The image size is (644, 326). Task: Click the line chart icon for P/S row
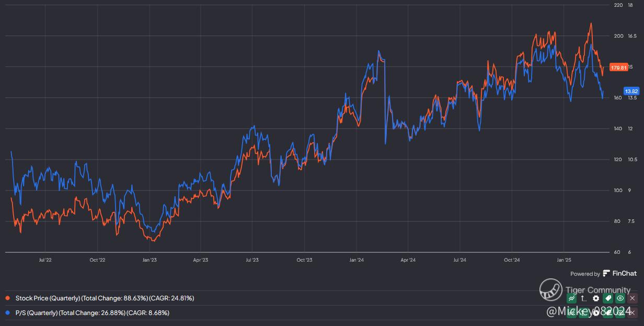click(572, 312)
